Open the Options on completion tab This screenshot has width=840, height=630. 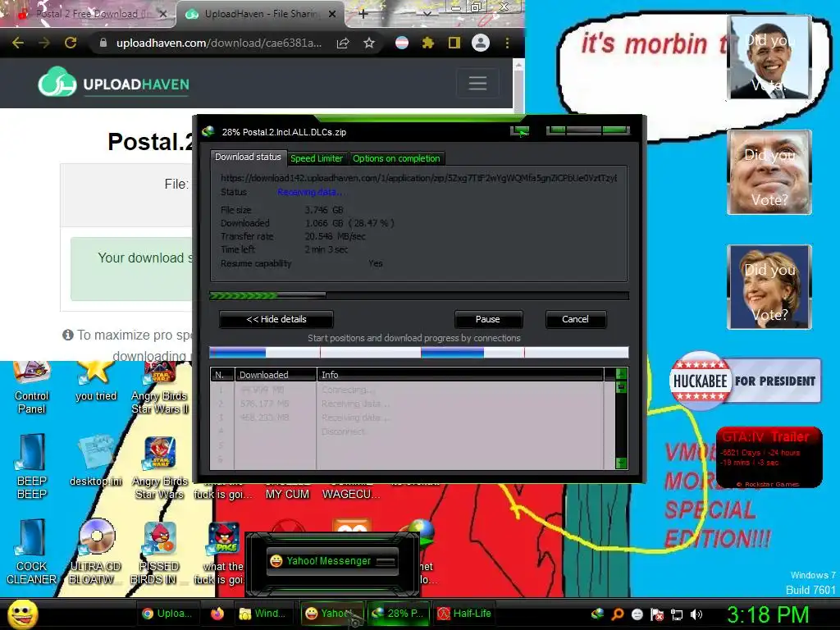(396, 158)
